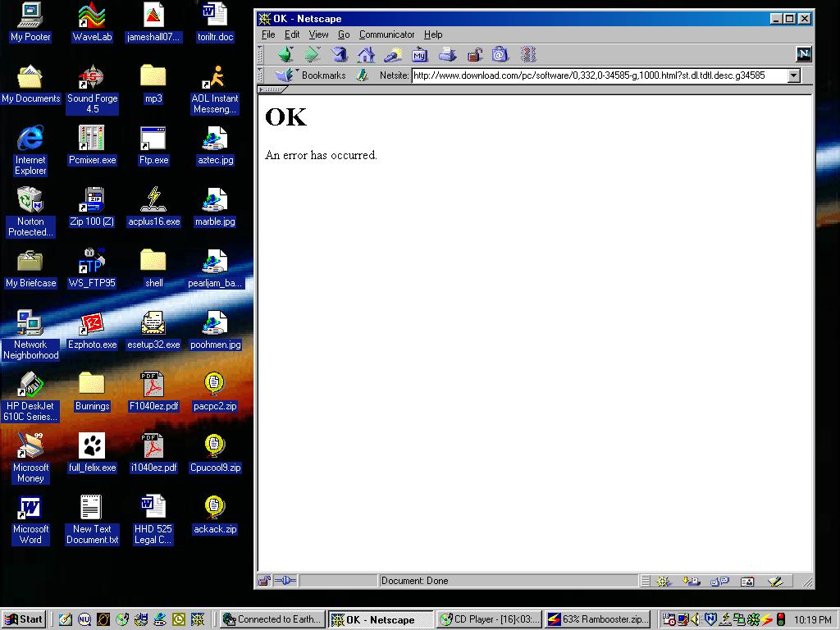Open Composer from the component bar

775,582
